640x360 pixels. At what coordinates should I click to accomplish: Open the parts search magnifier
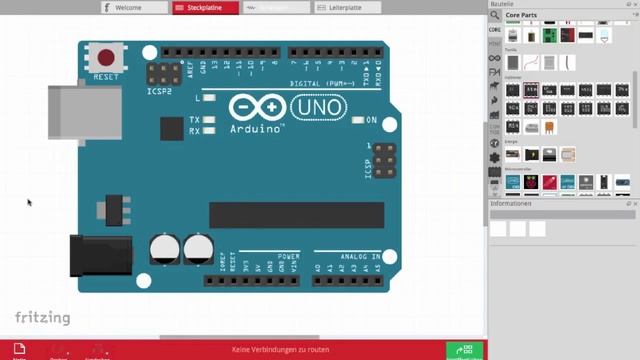coord(494,16)
